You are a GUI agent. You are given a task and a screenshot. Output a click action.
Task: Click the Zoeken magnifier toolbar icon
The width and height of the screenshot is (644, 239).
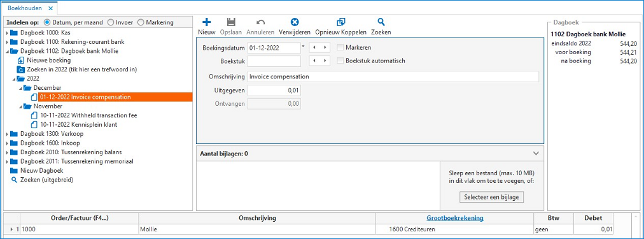381,22
